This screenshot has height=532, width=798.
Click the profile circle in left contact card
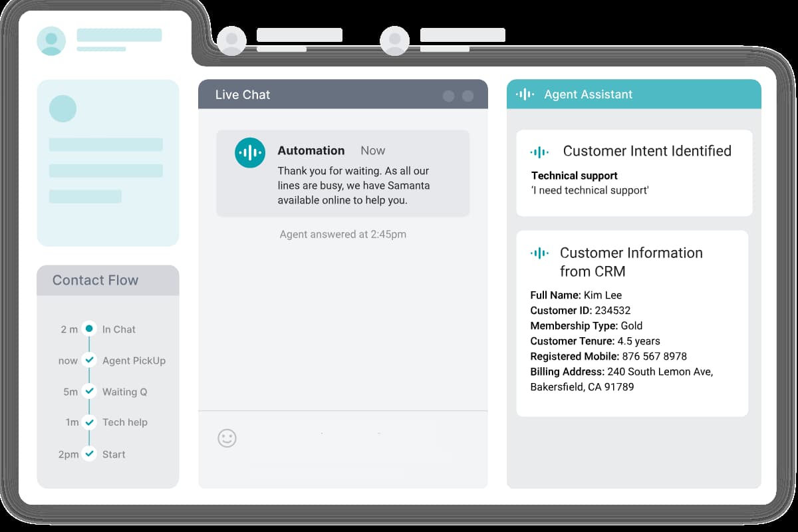point(63,108)
